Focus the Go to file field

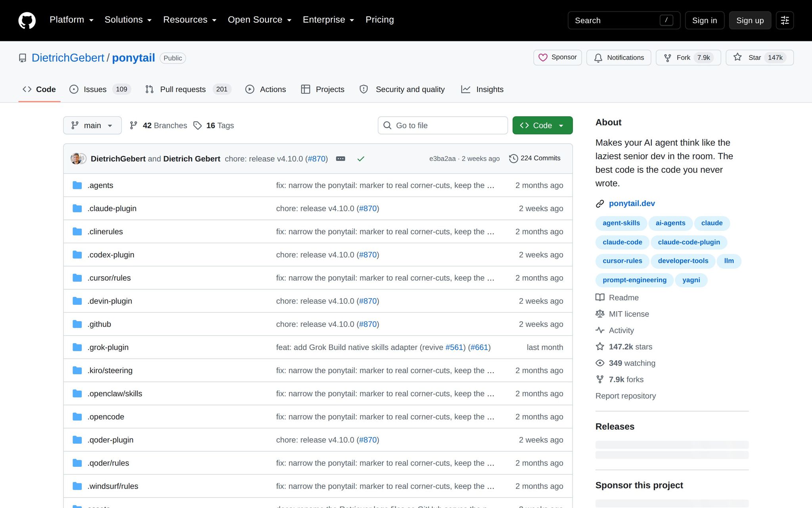443,125
